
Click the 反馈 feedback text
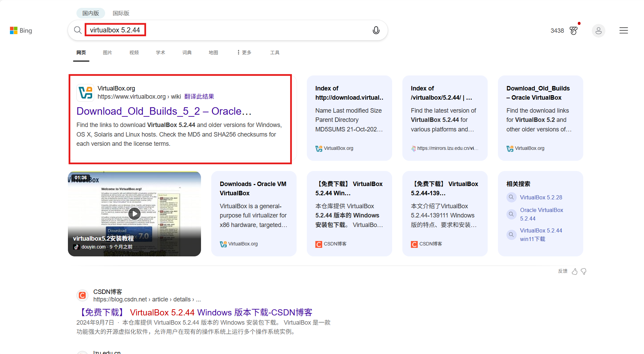point(562,271)
